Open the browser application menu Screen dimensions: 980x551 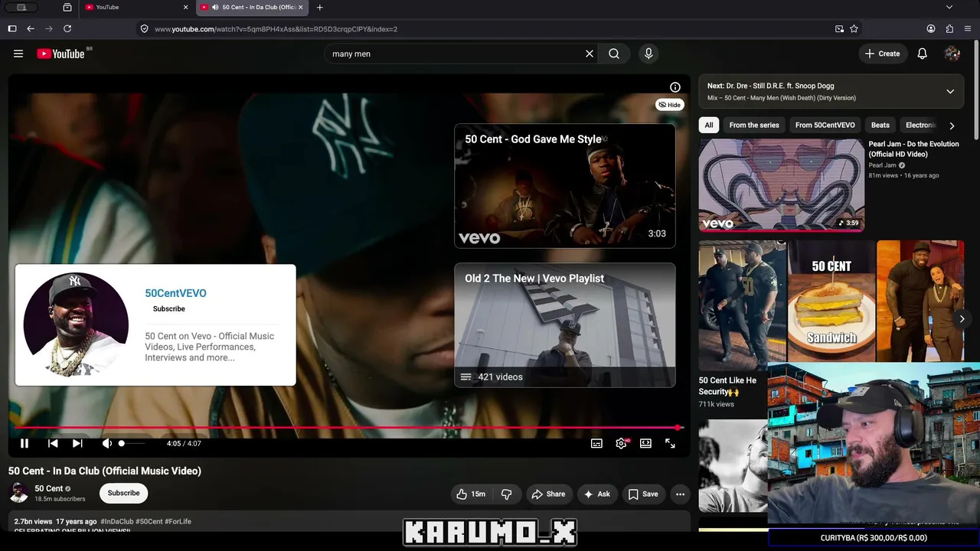point(968,28)
